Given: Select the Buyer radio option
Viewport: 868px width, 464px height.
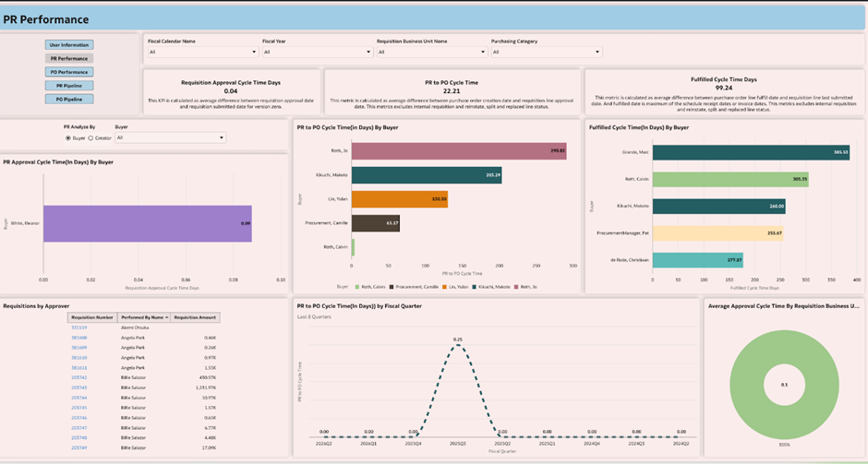Looking at the screenshot, I should [x=68, y=138].
